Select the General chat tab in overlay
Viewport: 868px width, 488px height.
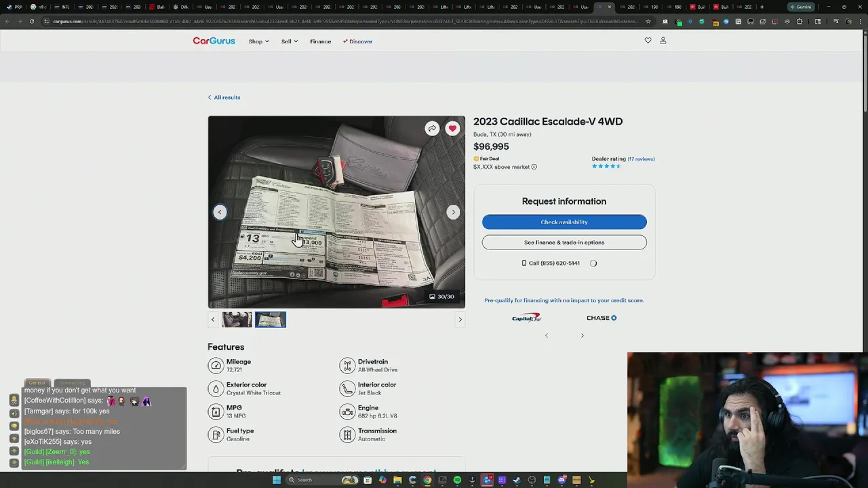[x=37, y=383]
